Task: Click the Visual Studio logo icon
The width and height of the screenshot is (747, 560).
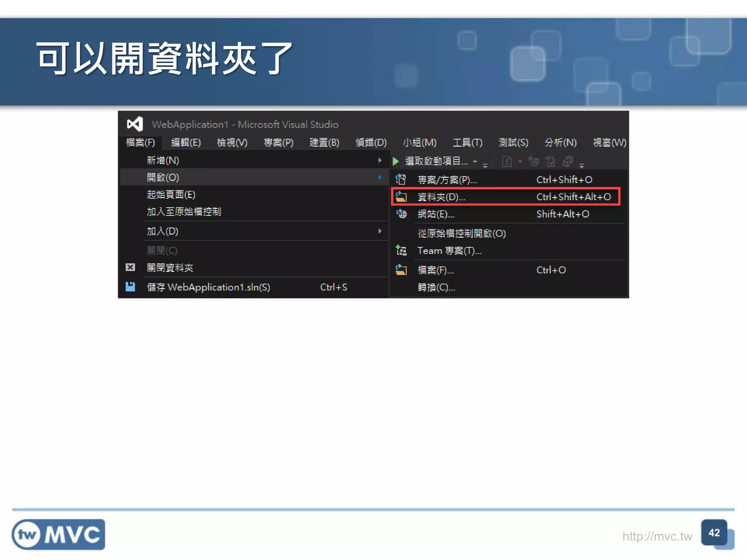Action: click(135, 124)
